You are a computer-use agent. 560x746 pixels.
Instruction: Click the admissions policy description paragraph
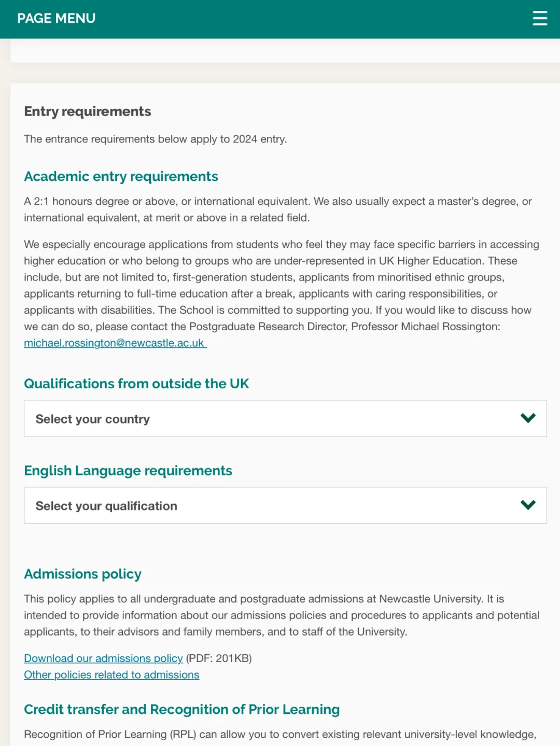280,615
